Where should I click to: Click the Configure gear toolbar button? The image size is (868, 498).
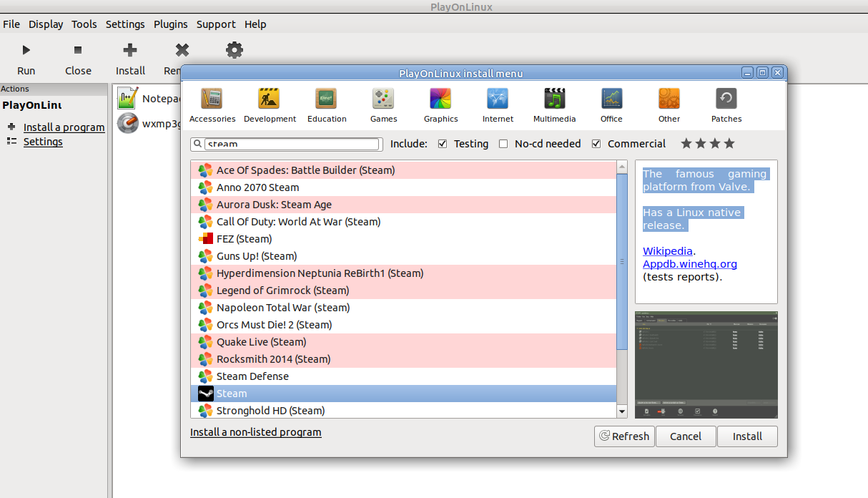tap(235, 50)
